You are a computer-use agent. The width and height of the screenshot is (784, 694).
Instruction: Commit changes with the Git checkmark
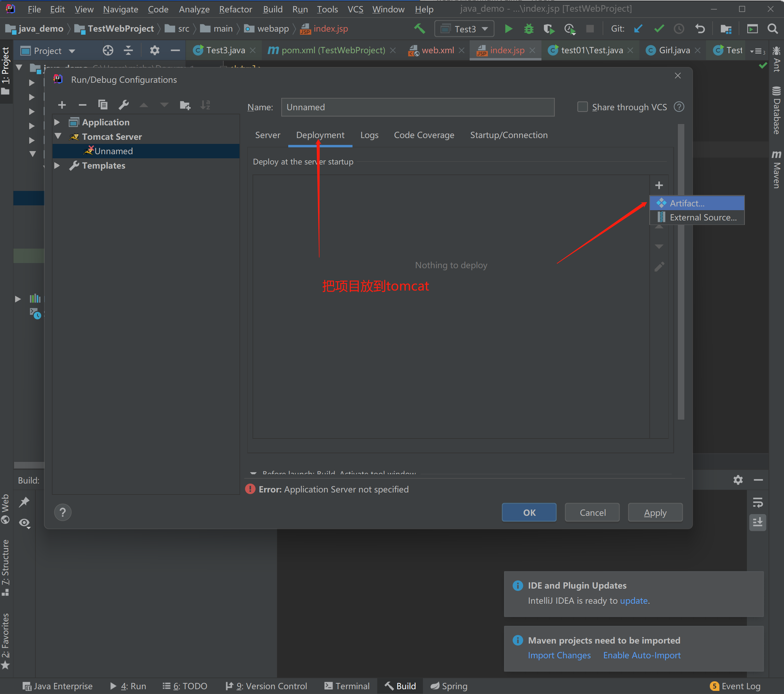(659, 29)
